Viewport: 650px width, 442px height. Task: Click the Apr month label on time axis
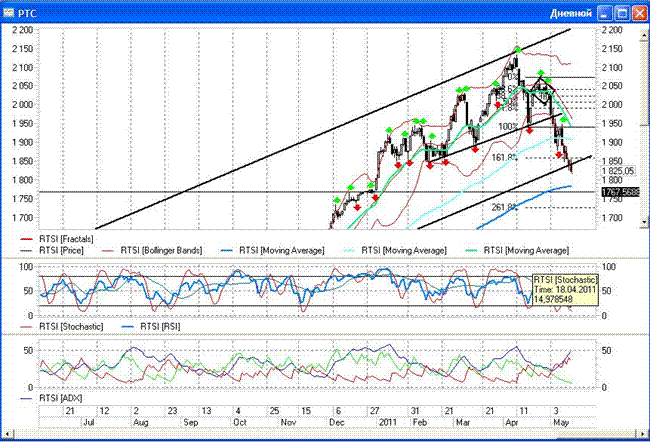(x=512, y=422)
